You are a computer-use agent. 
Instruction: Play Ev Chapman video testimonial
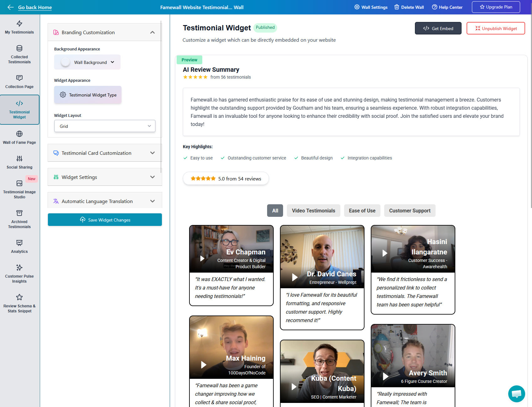[202, 258]
